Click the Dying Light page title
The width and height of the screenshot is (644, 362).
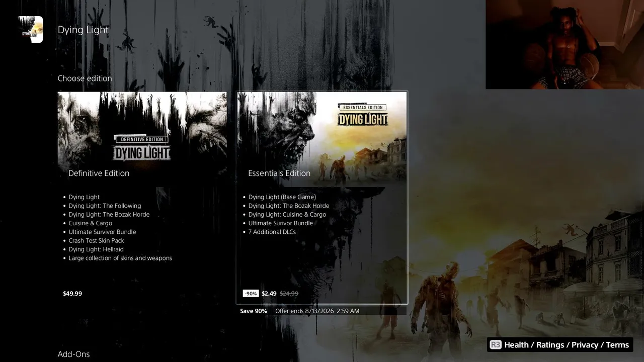point(83,30)
